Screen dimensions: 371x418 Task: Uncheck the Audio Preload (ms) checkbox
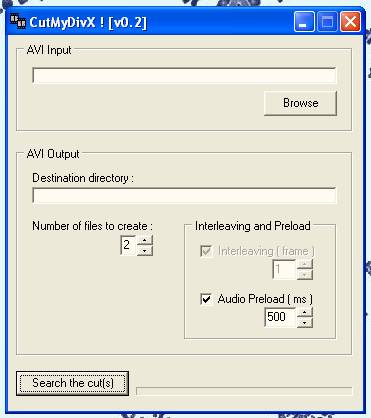(x=206, y=299)
